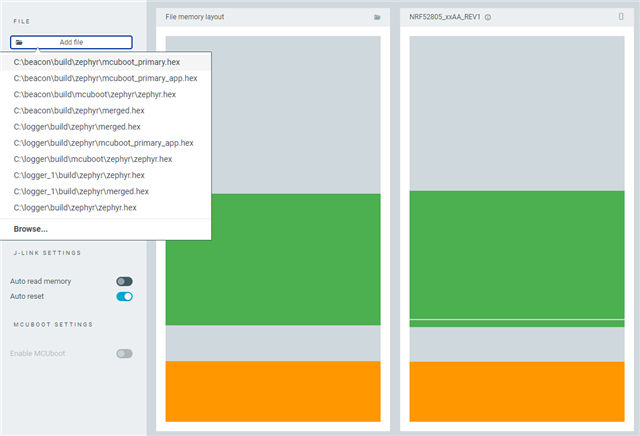Image resolution: width=640 pixels, height=436 pixels.
Task: Click large green region in NRF52805 device memory
Action: [x=517, y=255]
